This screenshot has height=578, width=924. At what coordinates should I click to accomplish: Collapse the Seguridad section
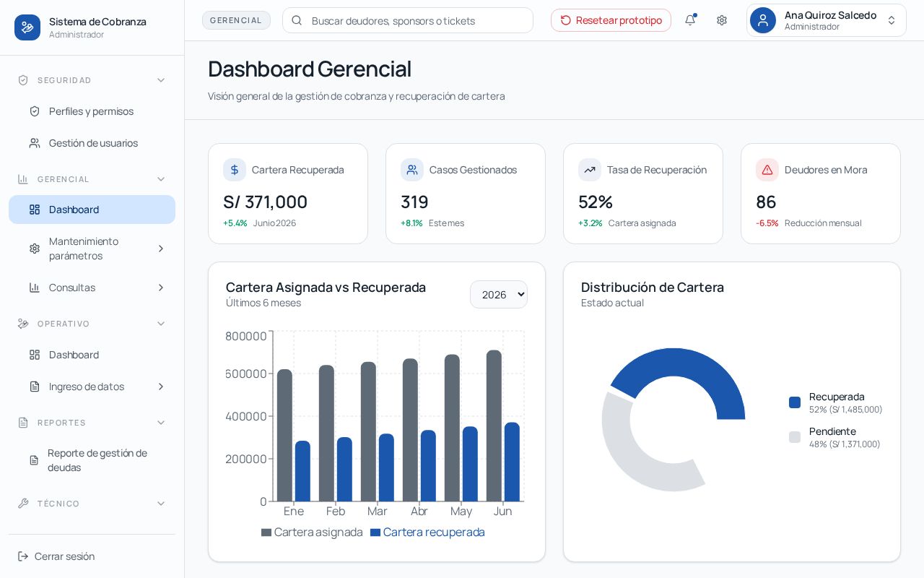click(x=161, y=80)
